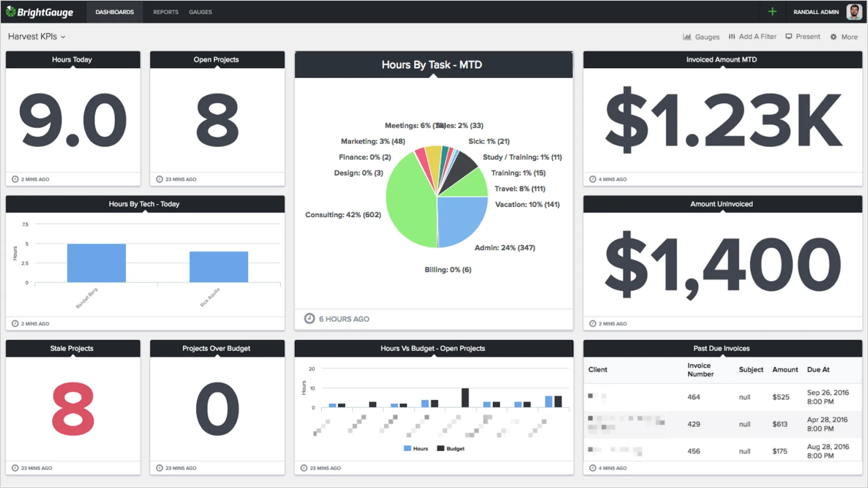The width and height of the screenshot is (868, 488).
Task: Click the Randall Berg hours bar
Action: tap(96, 263)
